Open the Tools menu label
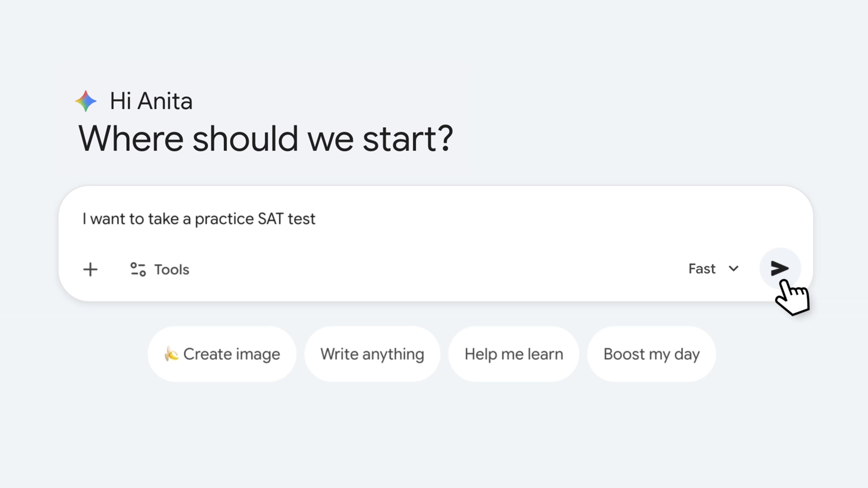 point(171,269)
